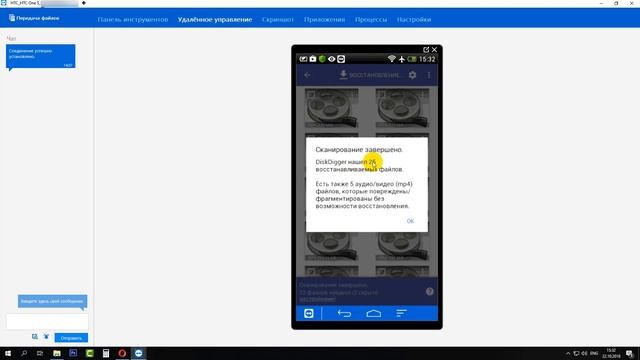This screenshot has width=640, height=360.
Task: Tap the camera notification icon in status bar
Action: [x=313, y=59]
